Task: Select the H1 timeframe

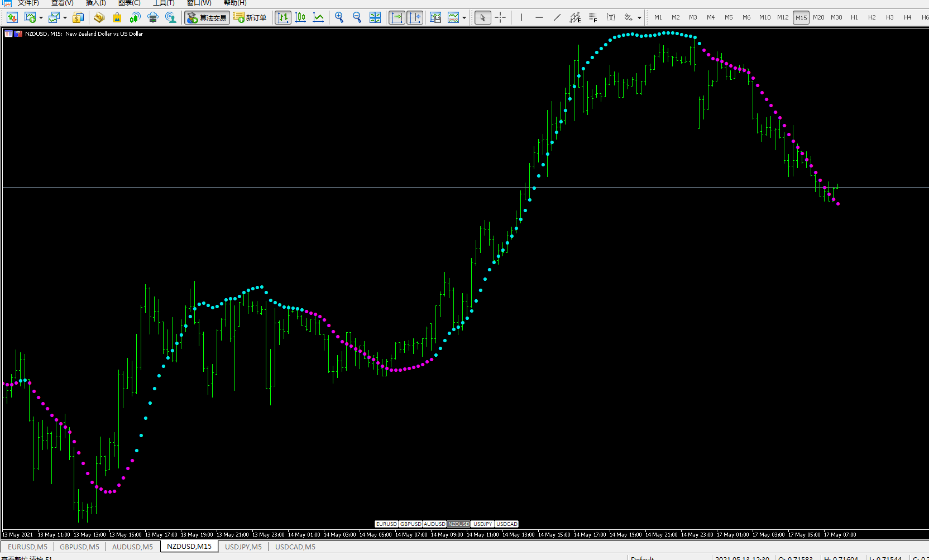Action: [x=854, y=17]
